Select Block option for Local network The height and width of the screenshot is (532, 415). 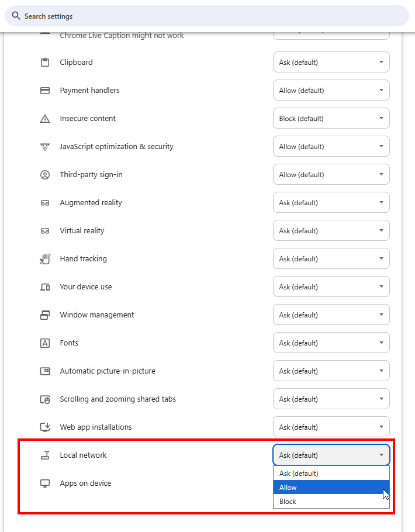coord(331,501)
